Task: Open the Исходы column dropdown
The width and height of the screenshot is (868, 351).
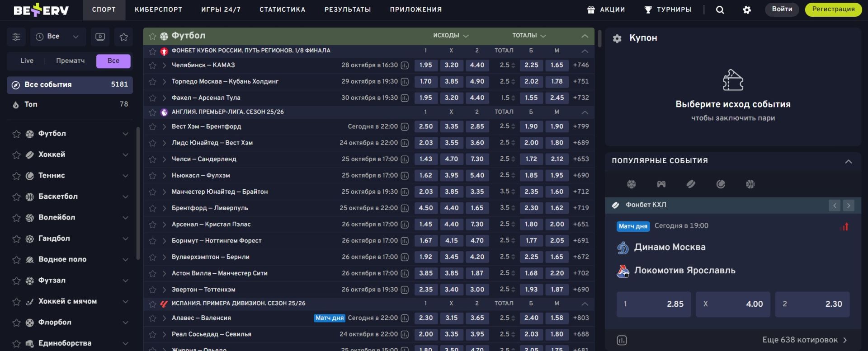Action: [450, 36]
